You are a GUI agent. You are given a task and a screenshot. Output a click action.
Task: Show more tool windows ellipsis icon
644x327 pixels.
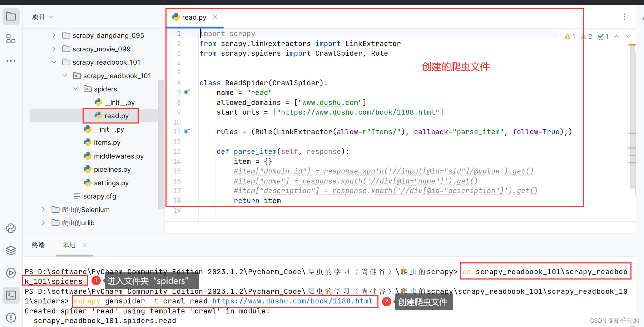[x=11, y=61]
